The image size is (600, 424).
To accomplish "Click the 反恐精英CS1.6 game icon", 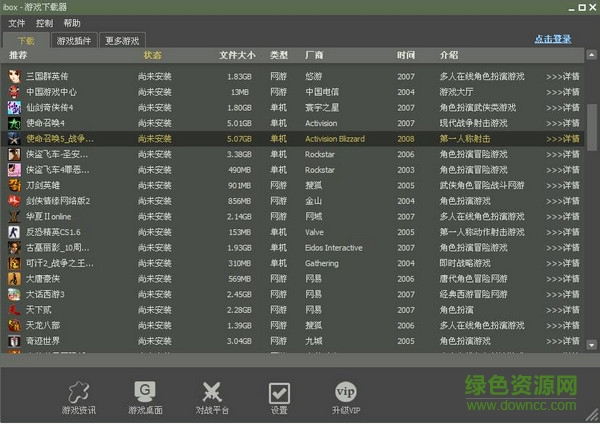I will (x=14, y=232).
